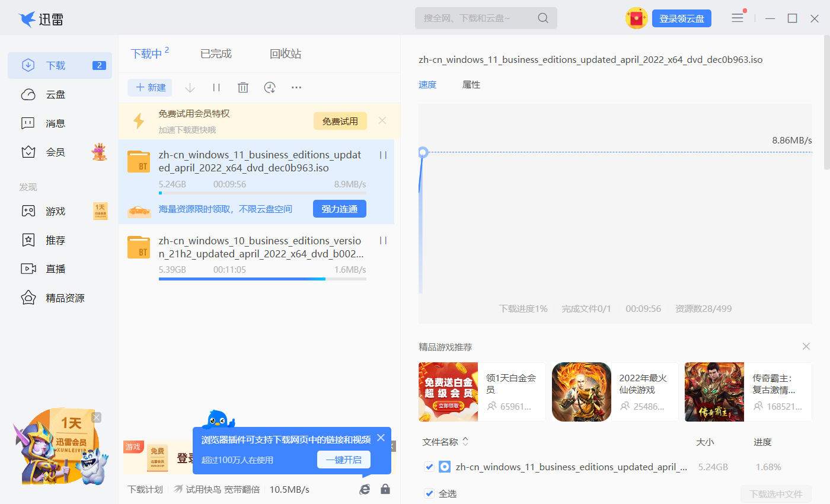The width and height of the screenshot is (830, 504).
Task: Click the 新建 new task button
Action: coord(150,88)
